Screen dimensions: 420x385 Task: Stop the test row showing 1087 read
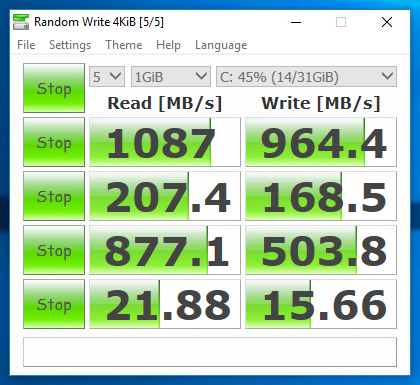54,142
